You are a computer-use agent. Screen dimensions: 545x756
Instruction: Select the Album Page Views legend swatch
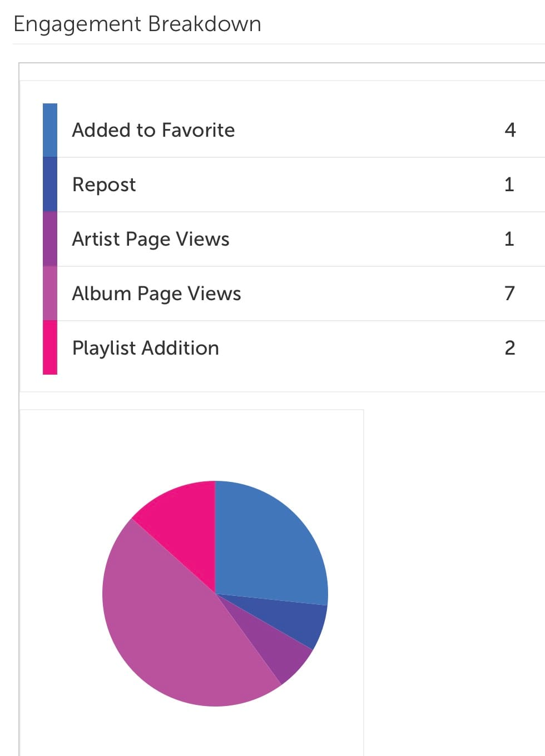tap(50, 293)
